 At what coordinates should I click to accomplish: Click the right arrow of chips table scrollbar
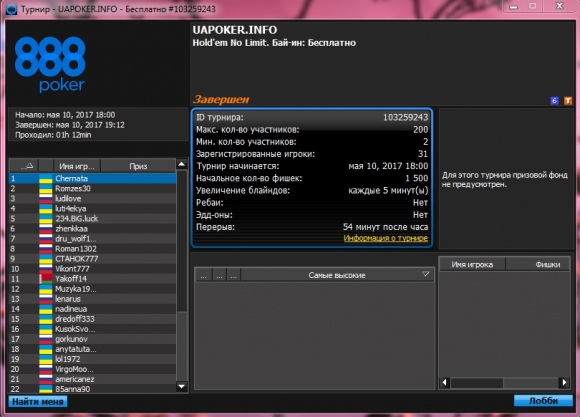(x=564, y=382)
